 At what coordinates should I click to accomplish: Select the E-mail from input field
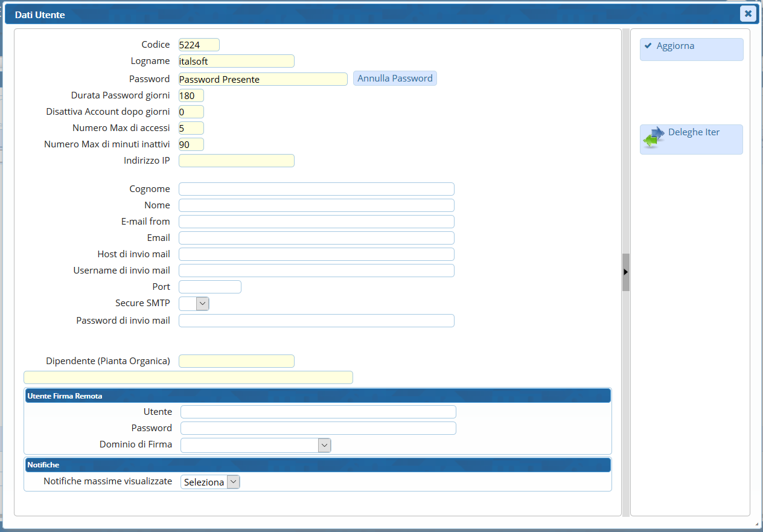tap(316, 222)
